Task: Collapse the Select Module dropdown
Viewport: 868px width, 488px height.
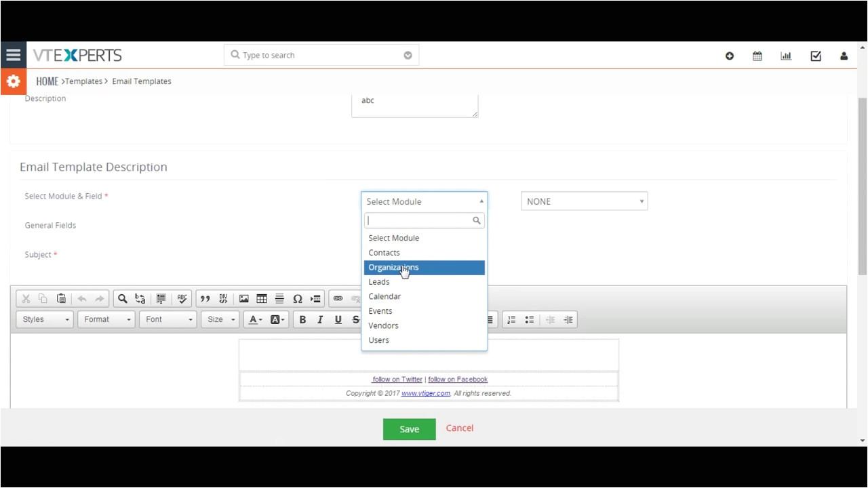Action: [x=425, y=201]
